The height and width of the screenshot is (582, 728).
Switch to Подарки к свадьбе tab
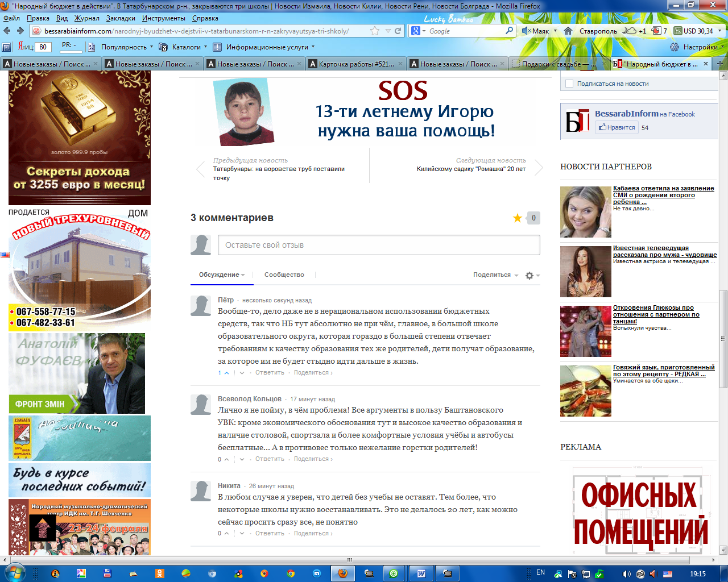pos(559,64)
